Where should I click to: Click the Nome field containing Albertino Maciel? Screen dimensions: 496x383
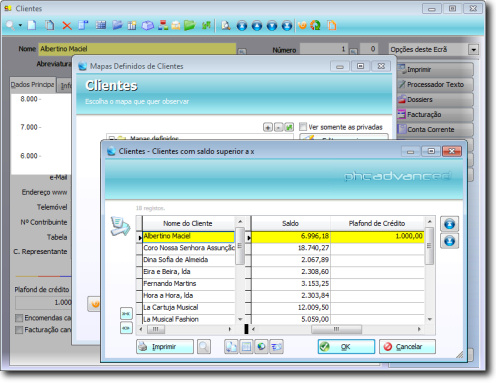click(137, 49)
